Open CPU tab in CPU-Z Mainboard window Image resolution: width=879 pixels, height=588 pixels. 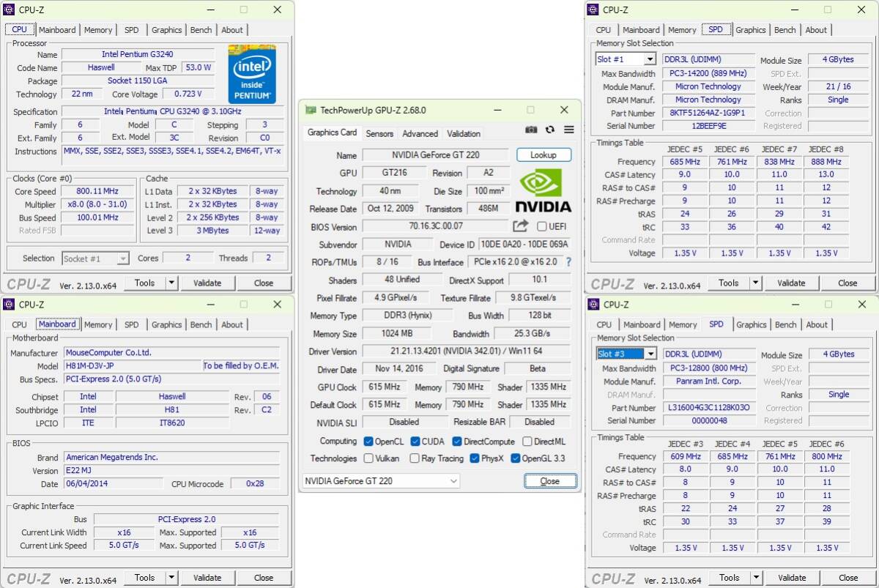(x=20, y=325)
